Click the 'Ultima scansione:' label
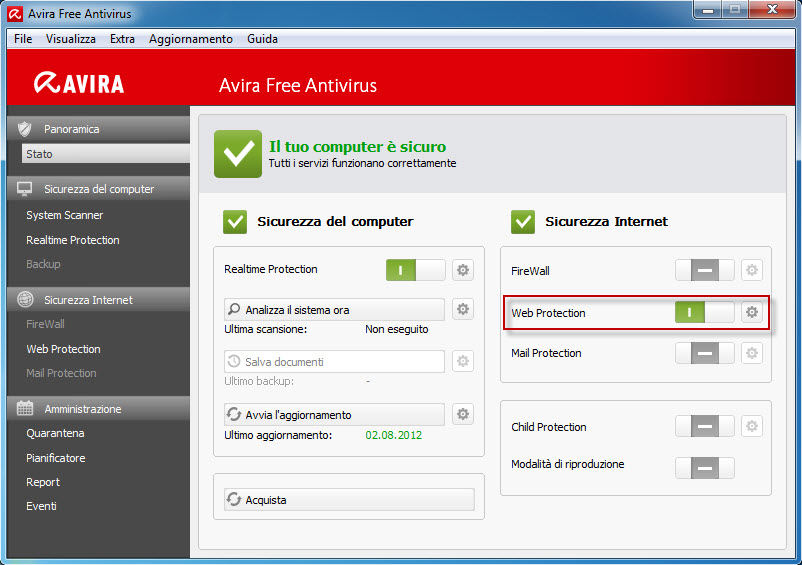 coord(265,329)
